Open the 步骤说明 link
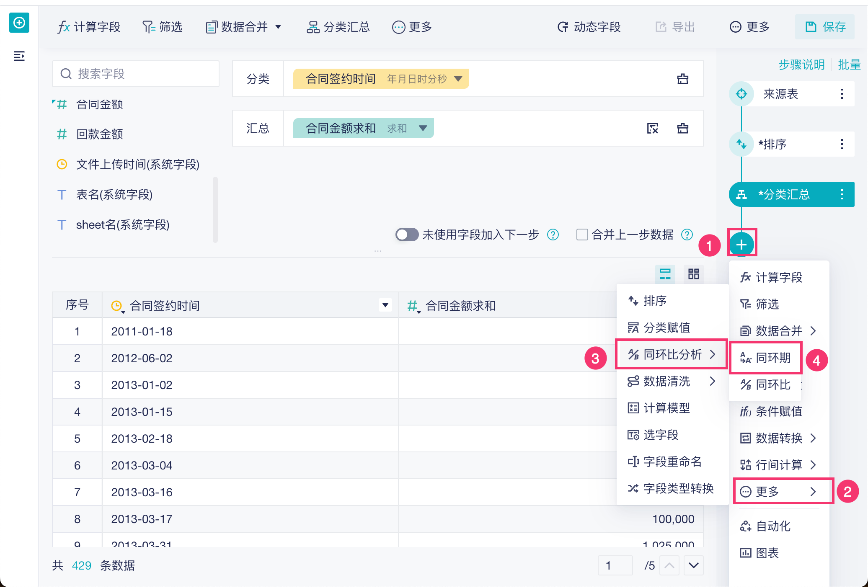Screen dimensions: 868x588 pos(801,64)
